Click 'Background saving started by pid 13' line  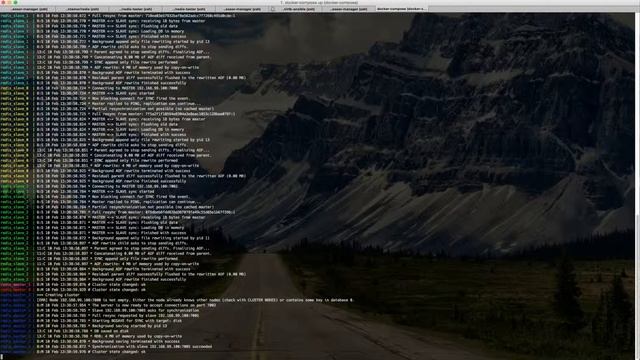102,326
